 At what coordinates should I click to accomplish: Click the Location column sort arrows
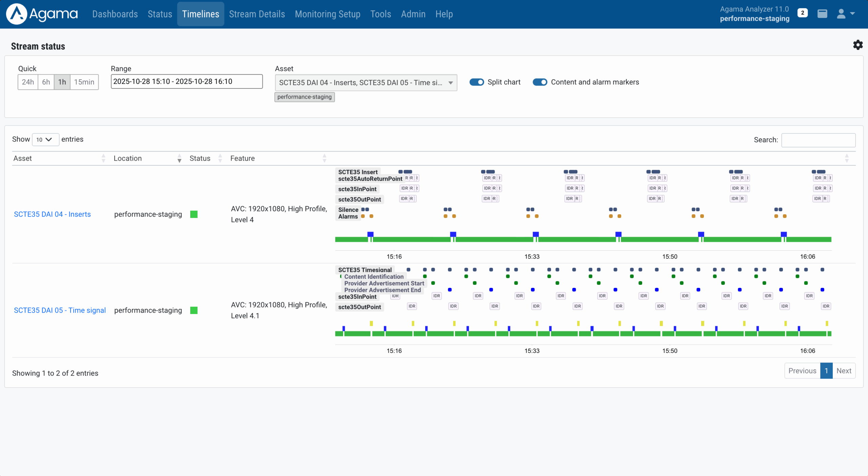179,158
